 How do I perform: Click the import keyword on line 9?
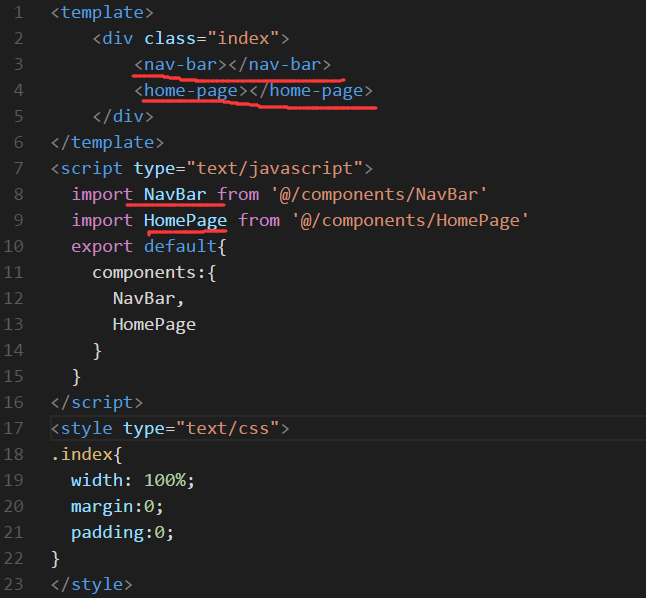tap(102, 220)
